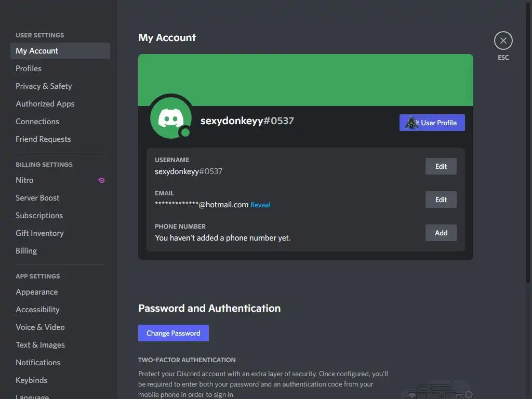Click the "TWO-FACTOR AUTHENTICATION" label
532x399 pixels.
tap(187, 360)
